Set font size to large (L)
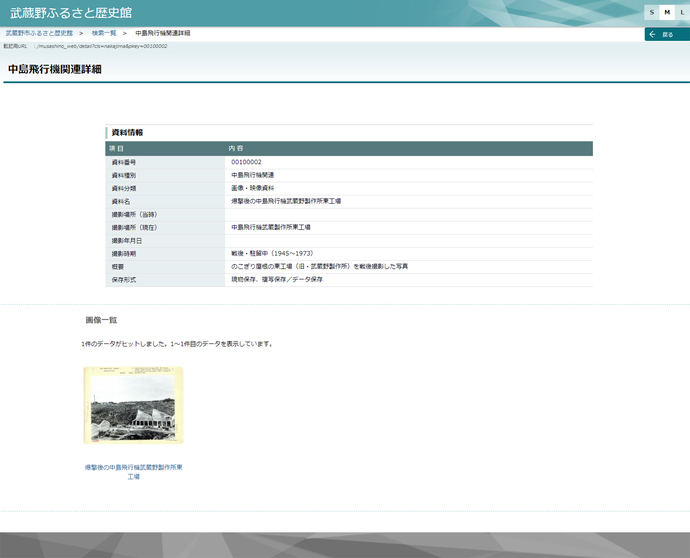690x558 pixels. tap(680, 12)
